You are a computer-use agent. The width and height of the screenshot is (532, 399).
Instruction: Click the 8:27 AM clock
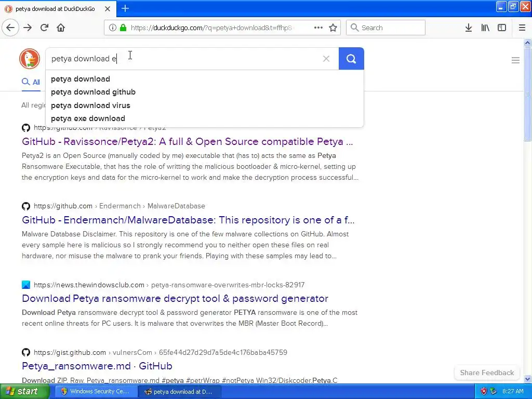[513, 391]
